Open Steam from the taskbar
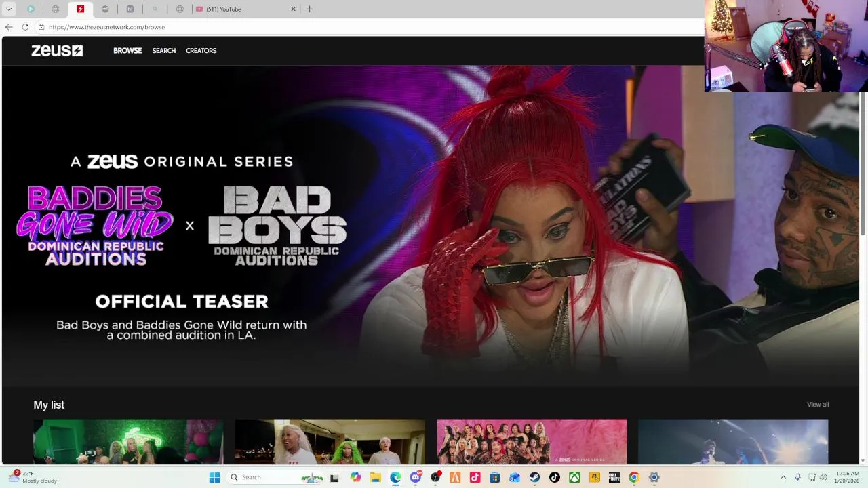868x488 pixels. 534,477
